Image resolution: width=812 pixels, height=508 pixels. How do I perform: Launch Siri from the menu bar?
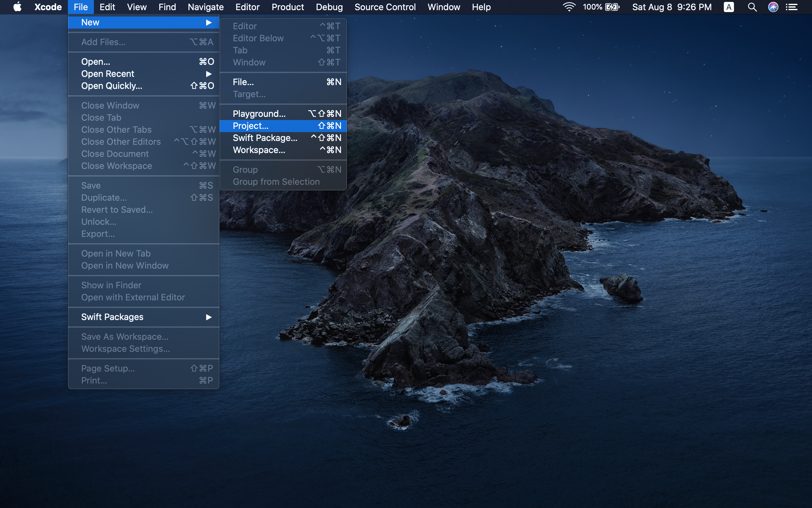pos(773,7)
